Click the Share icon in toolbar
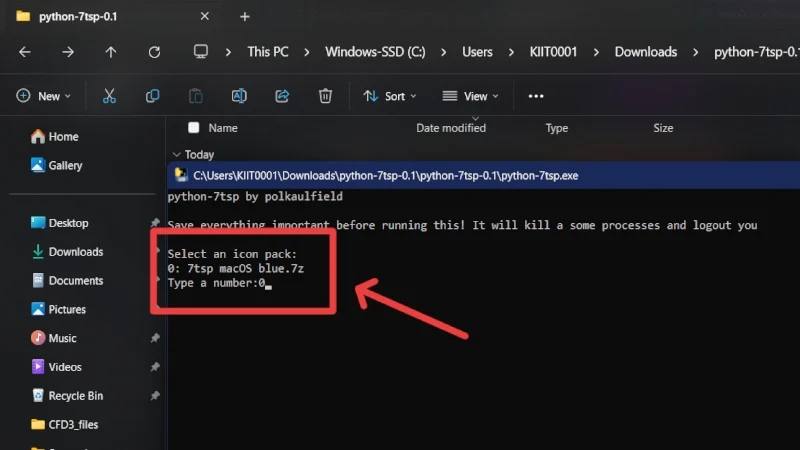 click(282, 96)
